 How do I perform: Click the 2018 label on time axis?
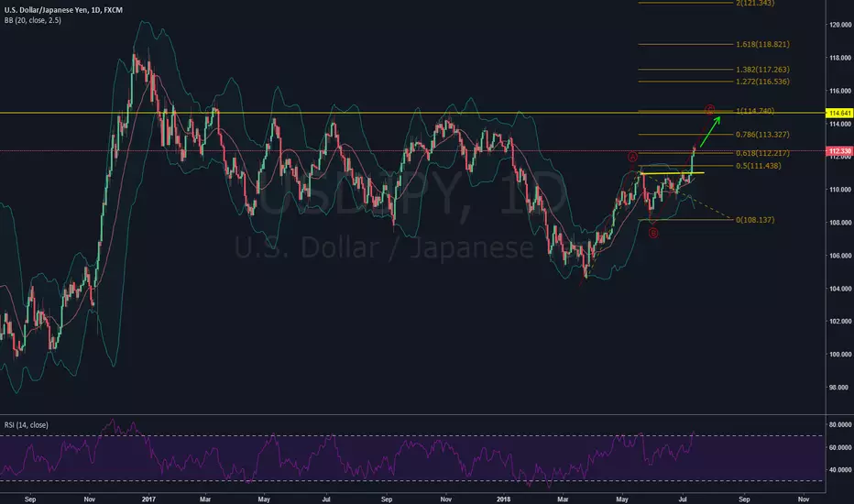pyautogui.click(x=504, y=499)
